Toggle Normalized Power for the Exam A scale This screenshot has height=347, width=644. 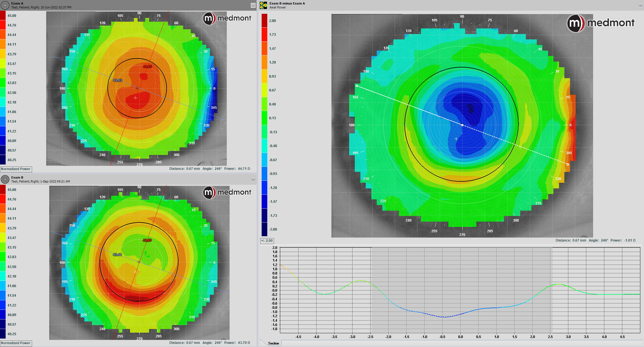pyautogui.click(x=16, y=169)
